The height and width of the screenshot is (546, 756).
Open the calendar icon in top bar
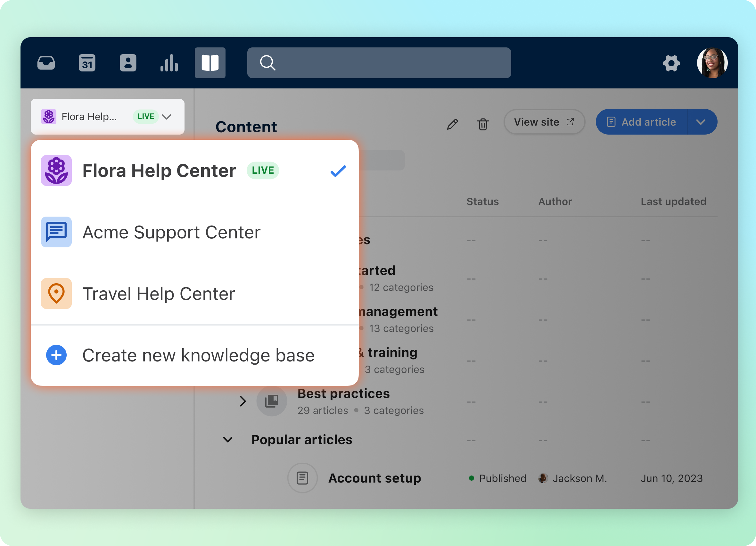point(87,63)
